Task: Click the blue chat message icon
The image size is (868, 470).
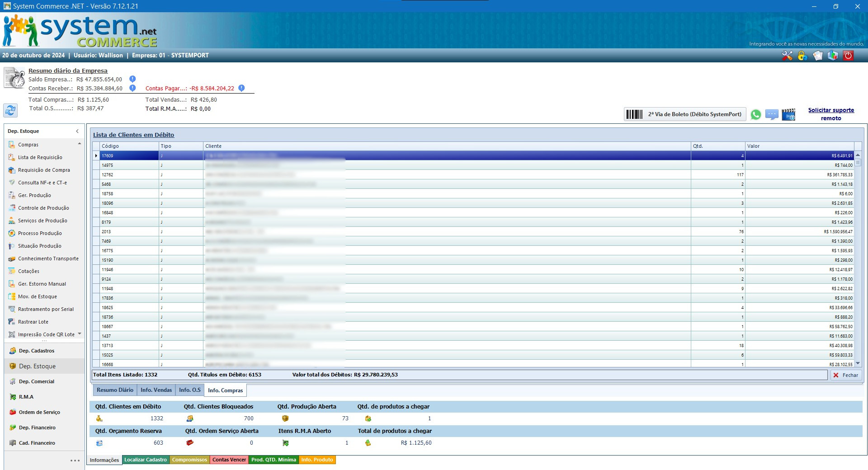Action: pyautogui.click(x=772, y=115)
